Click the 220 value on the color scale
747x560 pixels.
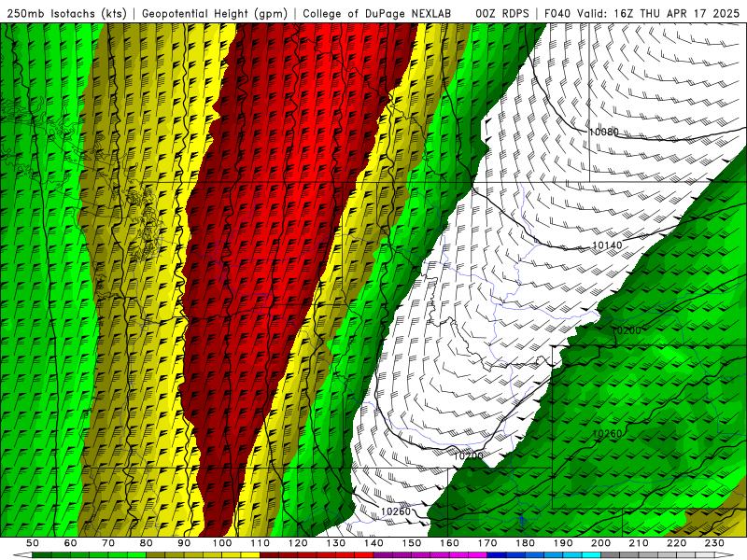click(x=676, y=543)
